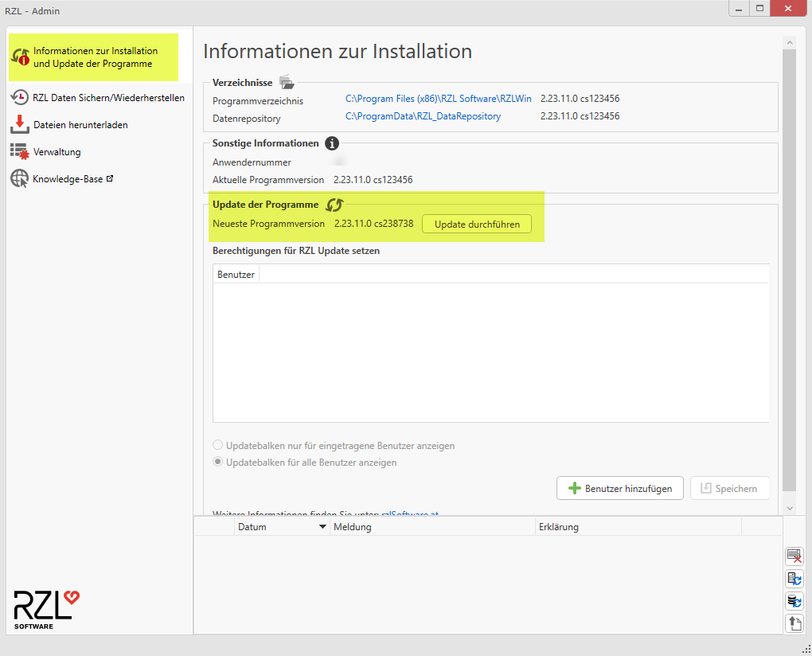
Task: Click the sort arrow on the Datum column
Action: (322, 527)
